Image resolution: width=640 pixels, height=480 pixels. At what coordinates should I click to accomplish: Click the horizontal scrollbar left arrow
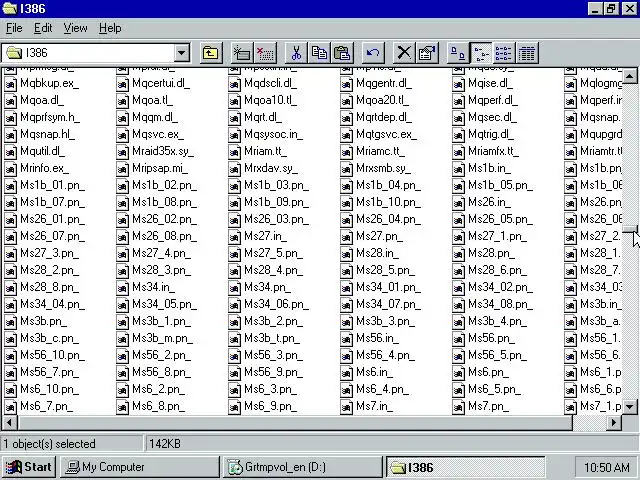click(x=9, y=423)
